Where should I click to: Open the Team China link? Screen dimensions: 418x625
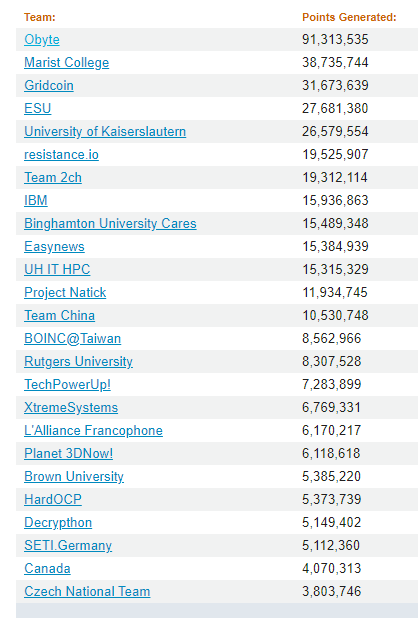59,316
